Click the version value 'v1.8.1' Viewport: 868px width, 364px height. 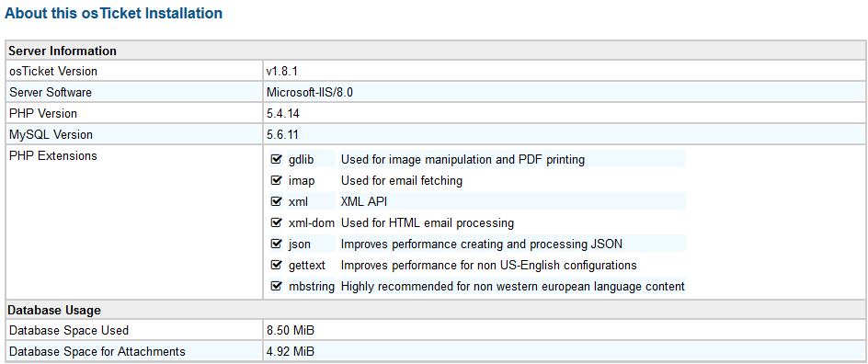tap(283, 72)
